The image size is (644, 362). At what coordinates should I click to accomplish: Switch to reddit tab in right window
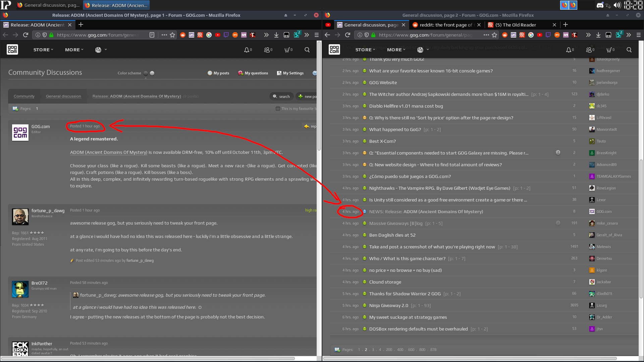click(x=446, y=25)
